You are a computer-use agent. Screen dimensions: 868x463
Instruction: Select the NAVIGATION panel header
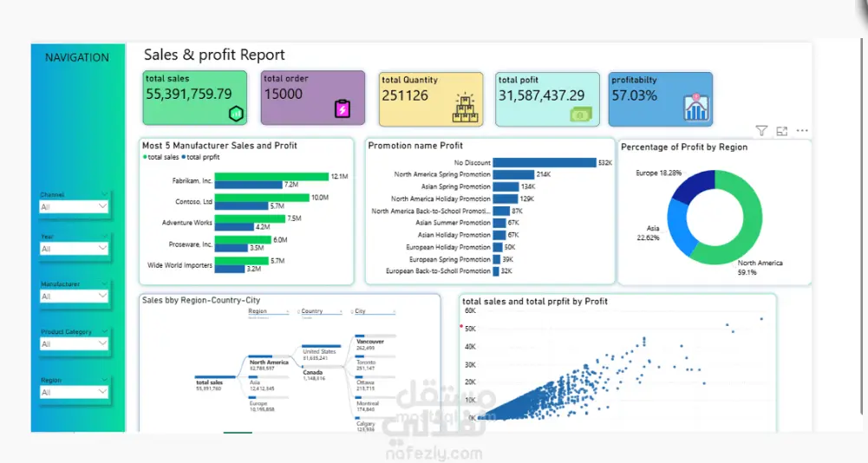[x=77, y=57]
